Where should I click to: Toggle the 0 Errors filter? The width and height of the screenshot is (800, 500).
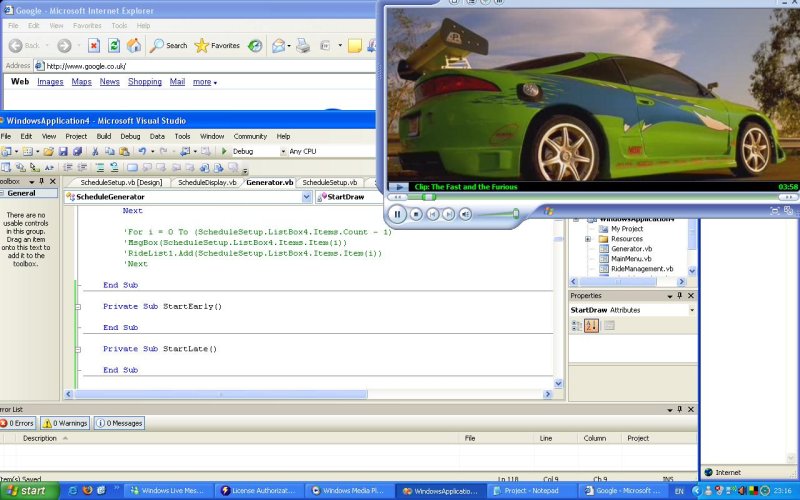tap(18, 423)
